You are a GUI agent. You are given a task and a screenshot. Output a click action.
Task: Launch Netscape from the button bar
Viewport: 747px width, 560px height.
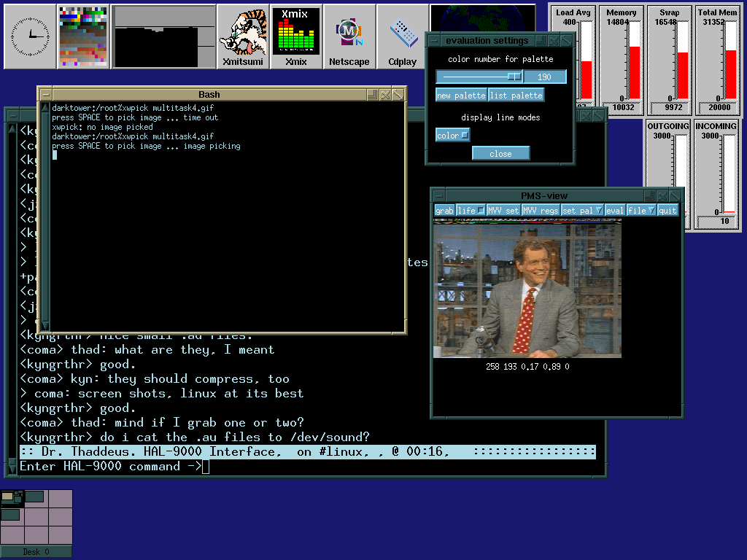[x=349, y=36]
